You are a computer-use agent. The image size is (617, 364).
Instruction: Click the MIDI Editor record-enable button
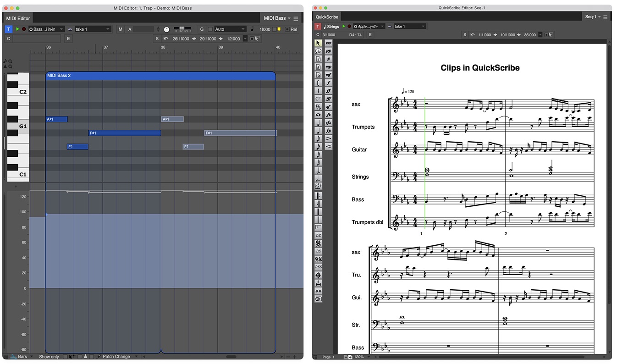click(x=24, y=29)
